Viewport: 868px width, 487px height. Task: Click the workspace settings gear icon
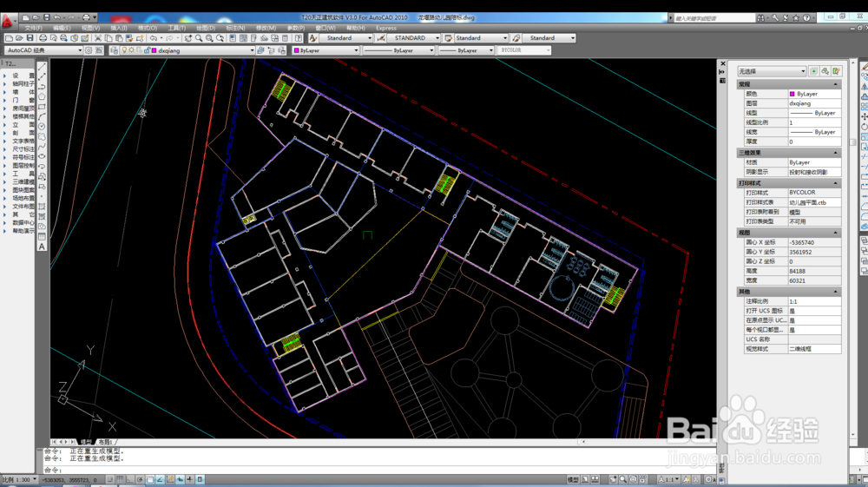coord(89,50)
